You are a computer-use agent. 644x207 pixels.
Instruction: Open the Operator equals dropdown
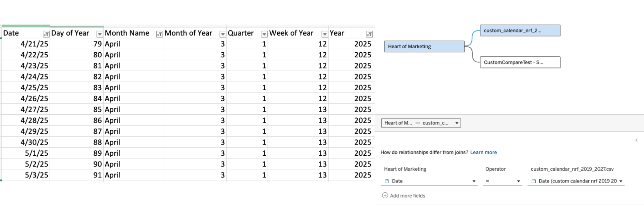pyautogui.click(x=518, y=181)
